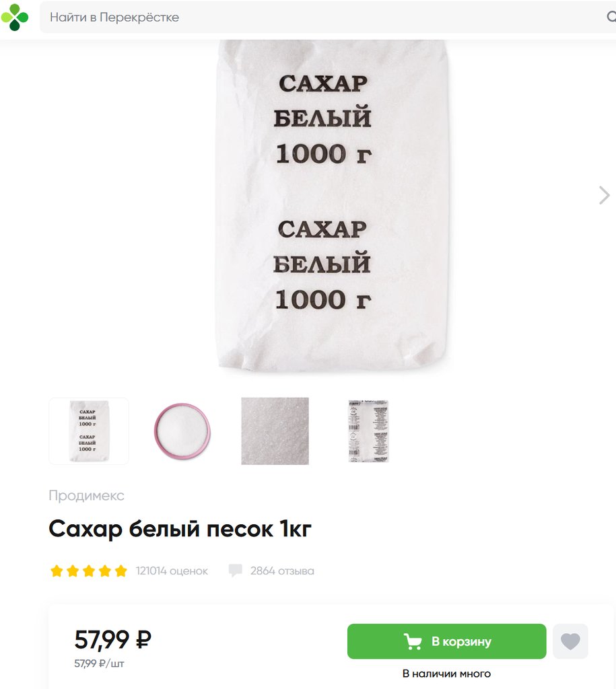This screenshot has height=689, width=616.
Task: Show next product photo with right arrow
Action: click(604, 195)
